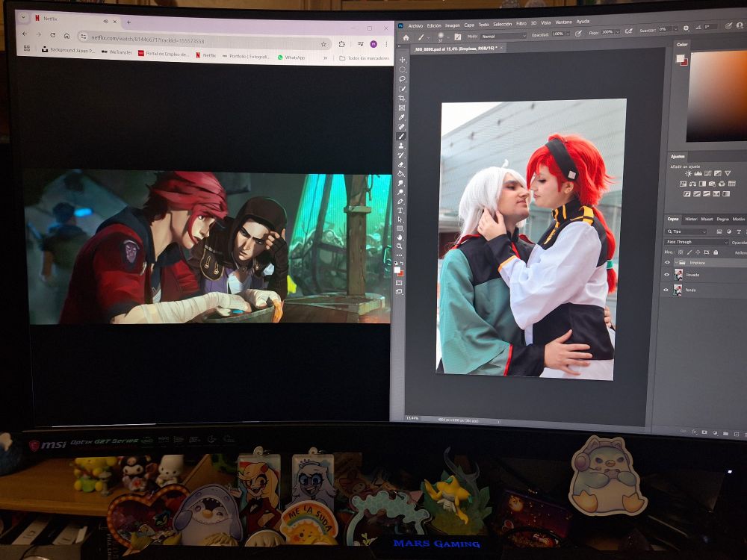
Task: Open the Flujo dropdown arrow
Action: (x=618, y=31)
